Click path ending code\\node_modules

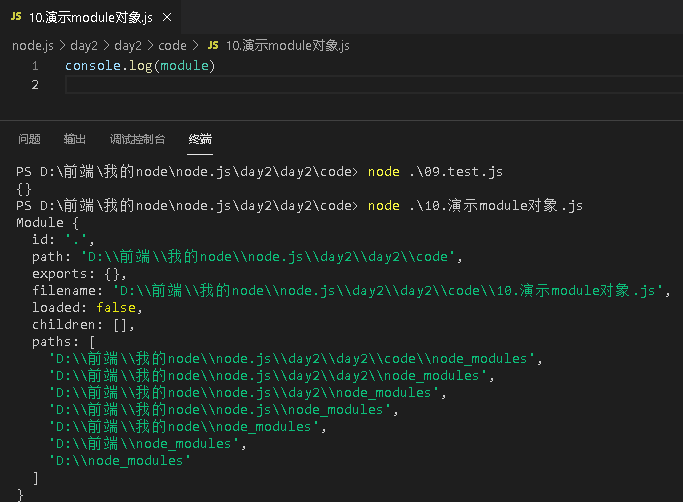coord(295,359)
